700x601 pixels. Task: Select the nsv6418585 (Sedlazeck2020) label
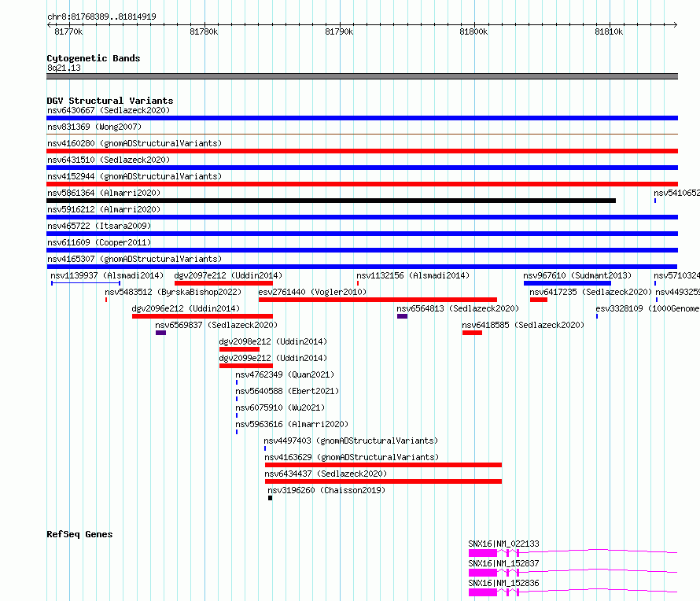tap(523, 325)
